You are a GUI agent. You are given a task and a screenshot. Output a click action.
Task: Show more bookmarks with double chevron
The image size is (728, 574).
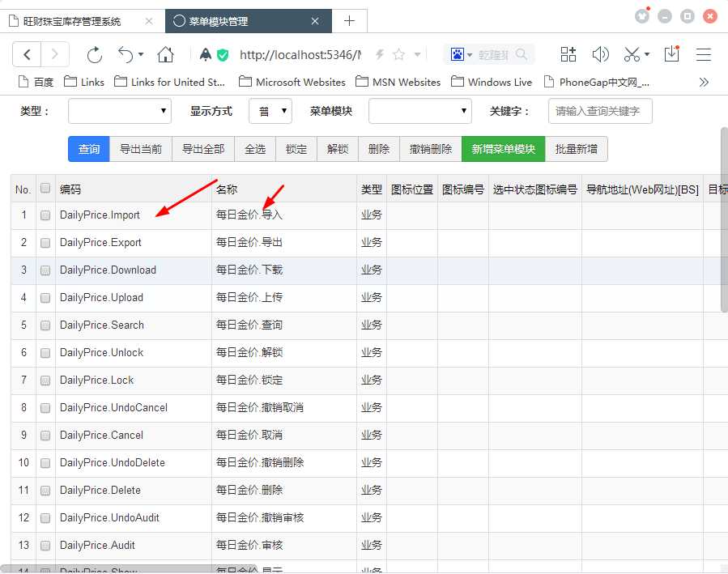(x=704, y=82)
